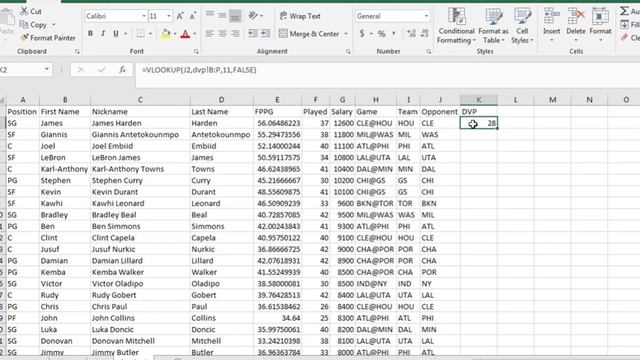The width and height of the screenshot is (640, 360).
Task: Open Format as Table gallery
Action: [x=493, y=25]
